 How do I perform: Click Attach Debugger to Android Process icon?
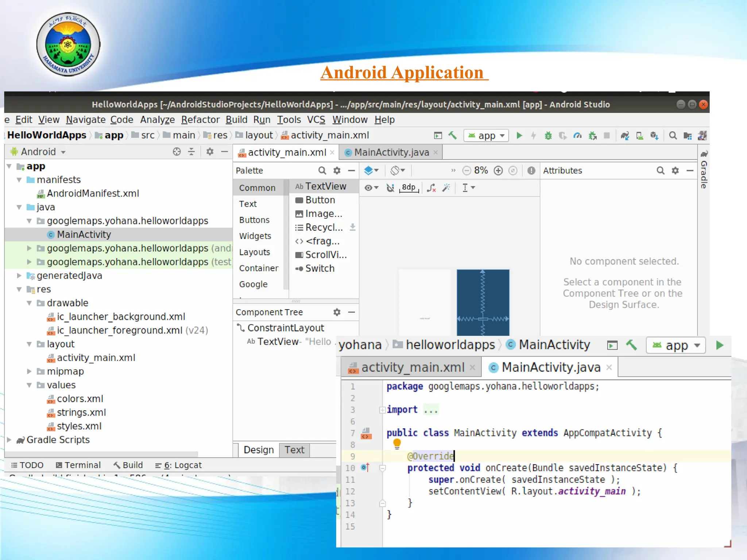[592, 136]
